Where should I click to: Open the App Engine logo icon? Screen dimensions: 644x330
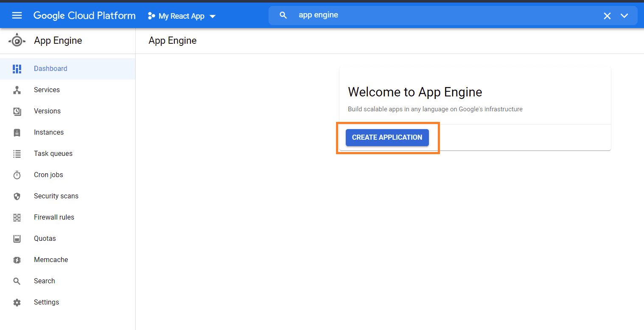click(17, 40)
